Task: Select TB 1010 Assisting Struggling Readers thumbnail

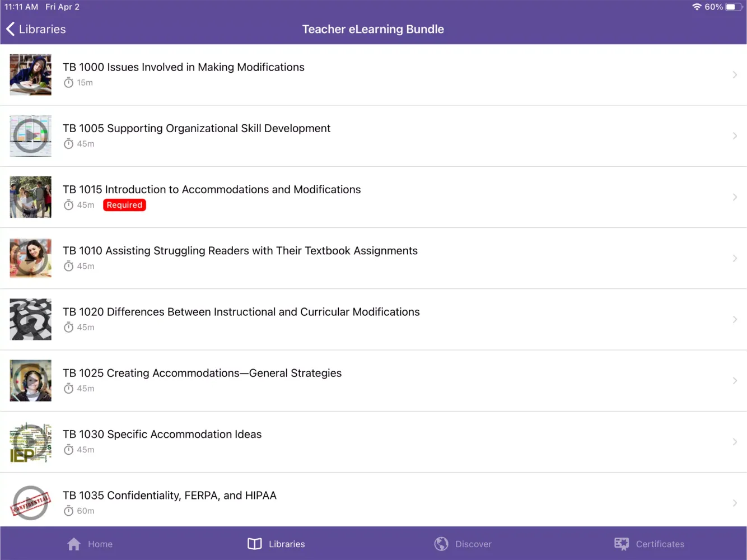Action: tap(31, 258)
